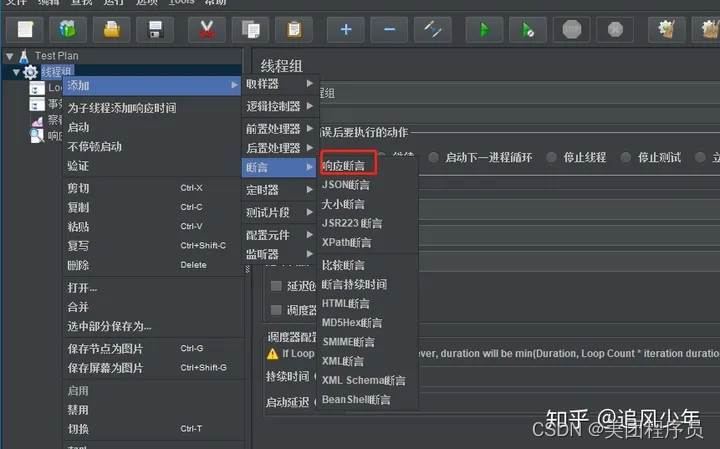The height and width of the screenshot is (449, 720).
Task: Click the New test plan toolbar icon
Action: click(x=25, y=30)
